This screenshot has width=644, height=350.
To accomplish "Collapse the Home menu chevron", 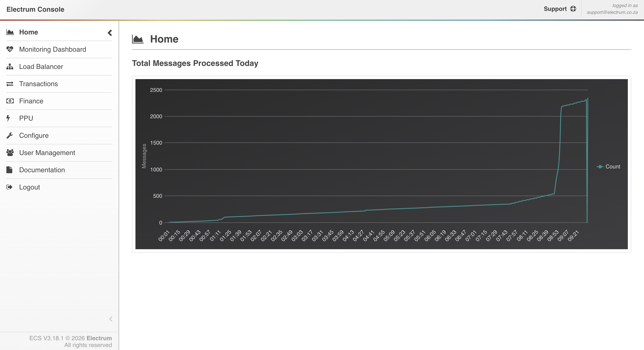I will point(110,33).
